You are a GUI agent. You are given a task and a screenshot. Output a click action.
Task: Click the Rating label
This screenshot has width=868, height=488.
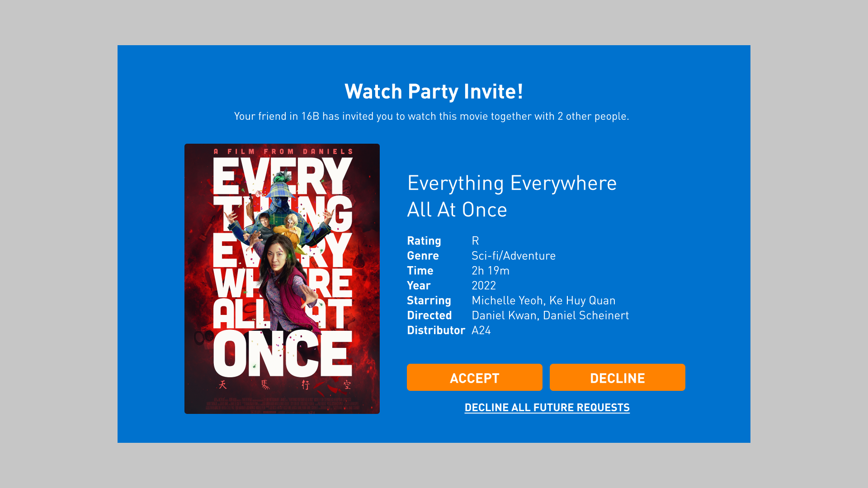(424, 241)
